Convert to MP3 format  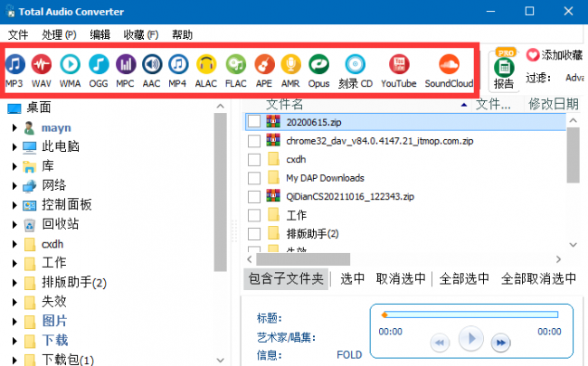pyautogui.click(x=14, y=70)
